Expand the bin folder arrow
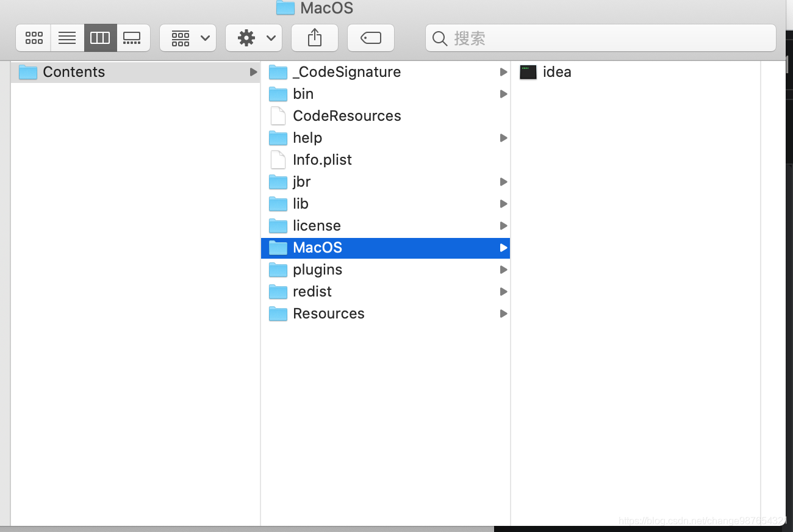Viewport: 793px width, 532px height. pyautogui.click(x=503, y=94)
